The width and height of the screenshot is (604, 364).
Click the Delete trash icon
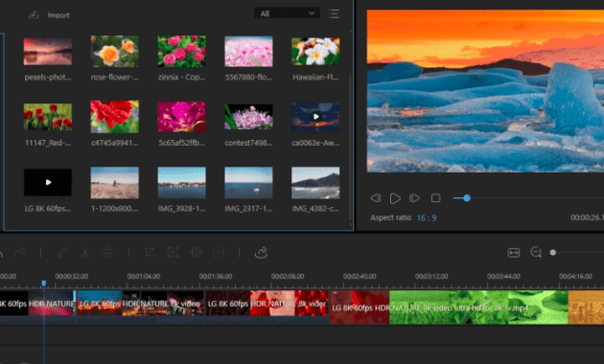[107, 253]
